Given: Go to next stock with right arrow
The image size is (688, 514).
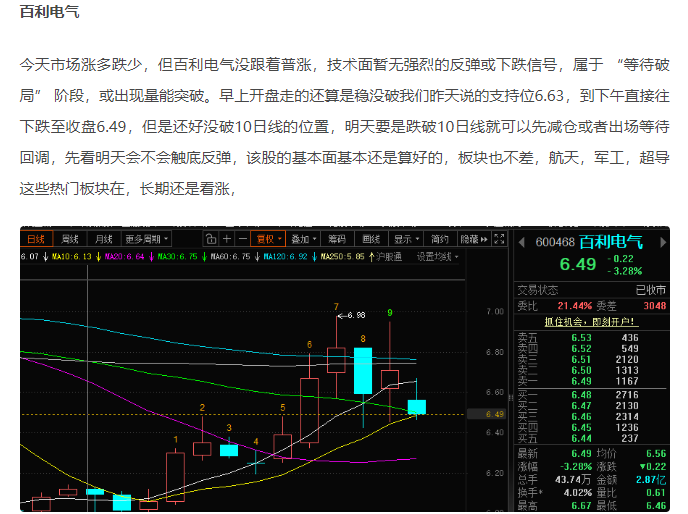Looking at the screenshot, I should click(x=663, y=242).
